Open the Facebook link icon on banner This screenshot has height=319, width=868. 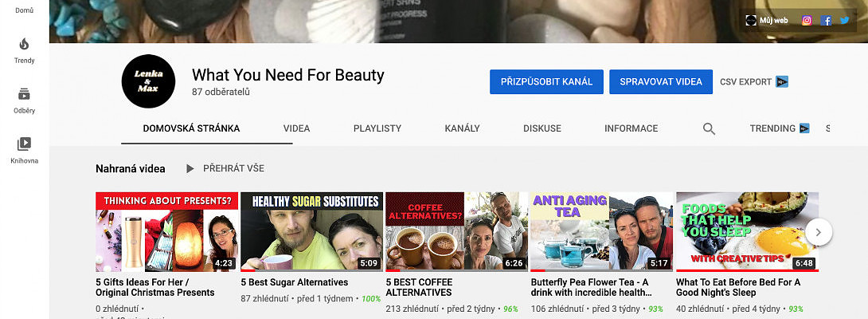827,21
